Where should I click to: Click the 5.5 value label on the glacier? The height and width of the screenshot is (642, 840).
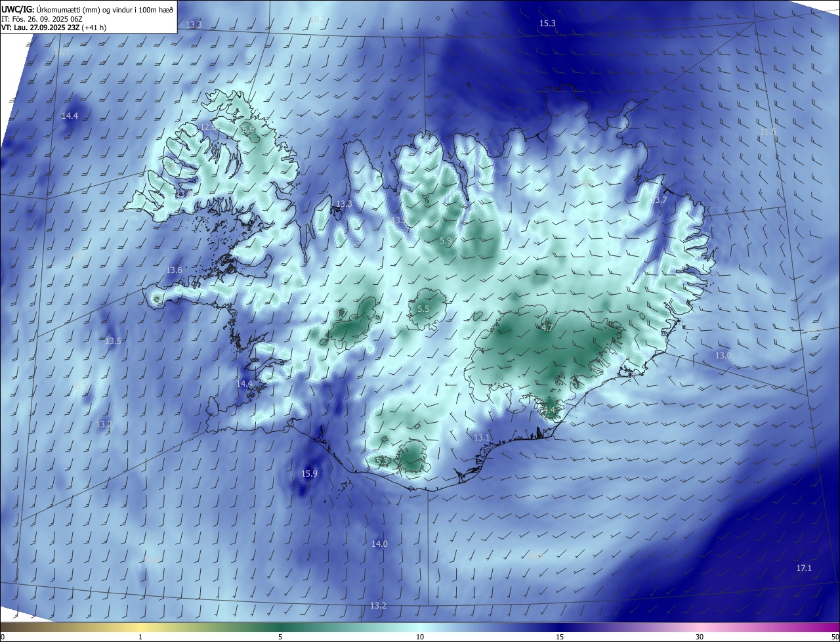(423, 309)
